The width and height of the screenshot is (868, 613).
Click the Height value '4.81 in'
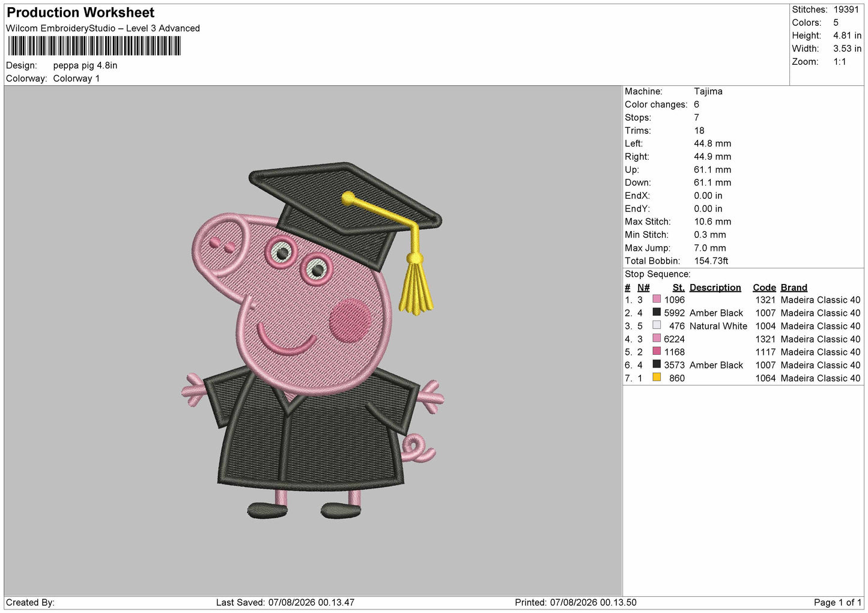847,36
